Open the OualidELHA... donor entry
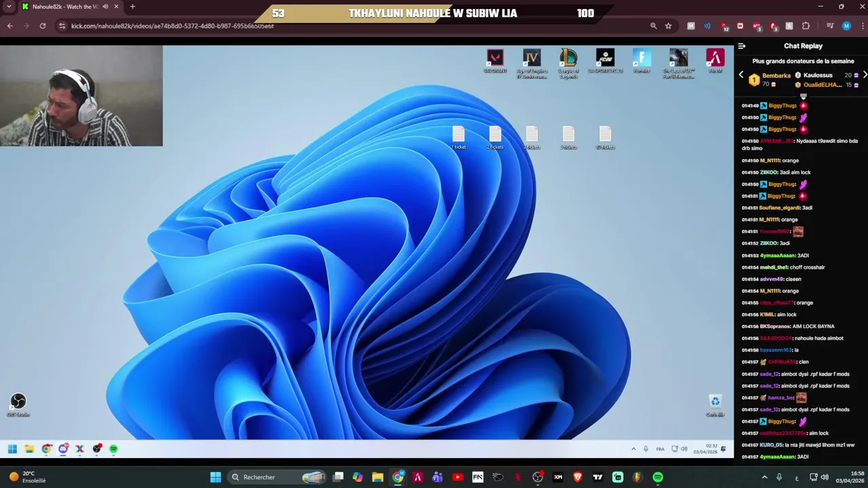 (x=827, y=85)
